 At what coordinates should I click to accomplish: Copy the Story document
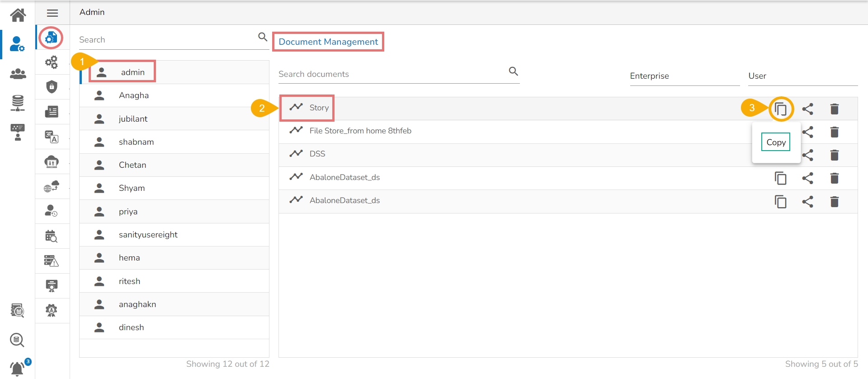click(x=781, y=109)
